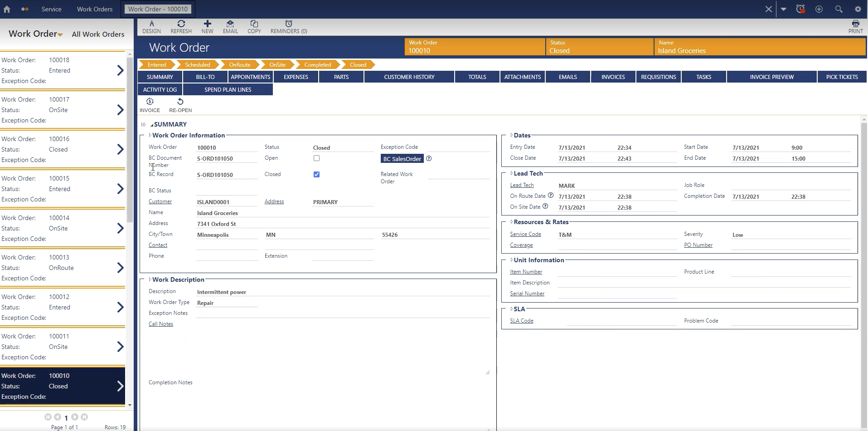Click the BC SalesOrder button
The height and width of the screenshot is (431, 868).
coord(402,158)
